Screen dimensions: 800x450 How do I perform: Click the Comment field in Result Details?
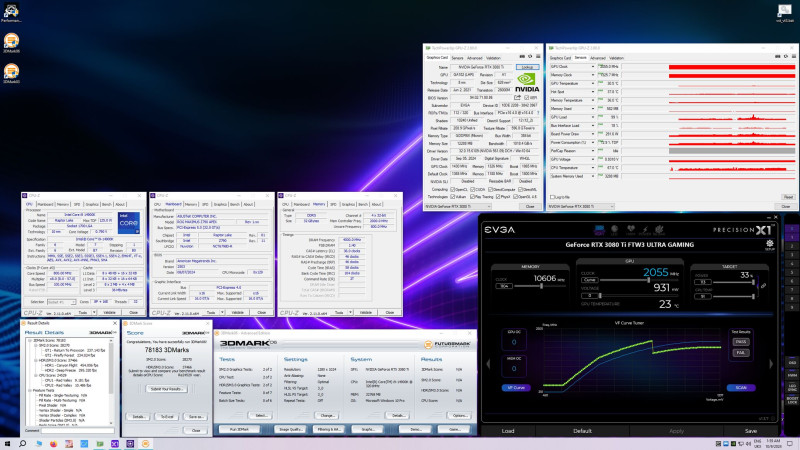pyautogui.click(x=78, y=431)
